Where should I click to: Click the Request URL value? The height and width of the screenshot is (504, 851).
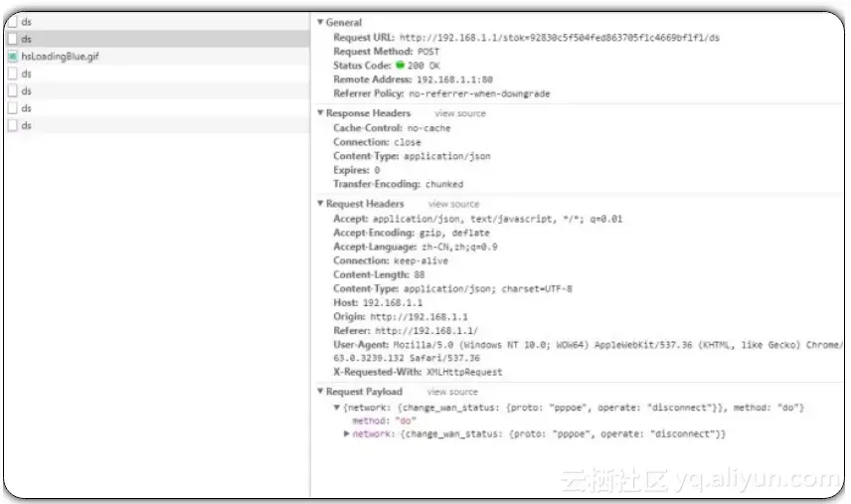[560, 38]
